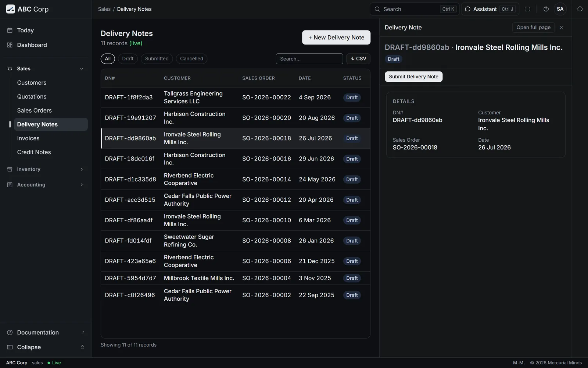Click the Dashboard grid icon
The height and width of the screenshot is (368, 588).
(x=10, y=45)
